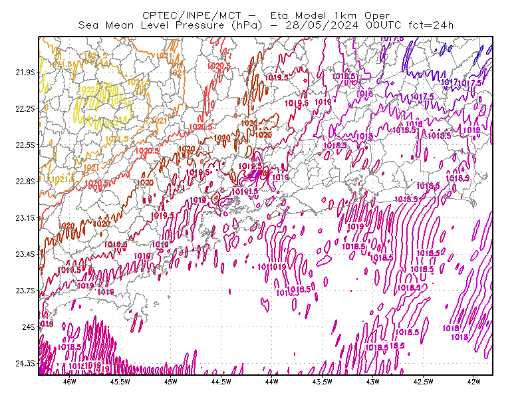Click the 46W longitude axis label

point(70,382)
